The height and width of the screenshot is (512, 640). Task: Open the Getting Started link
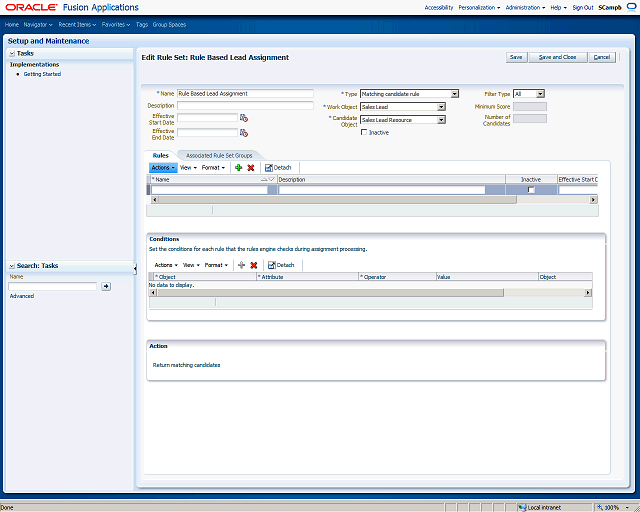pyautogui.click(x=42, y=74)
